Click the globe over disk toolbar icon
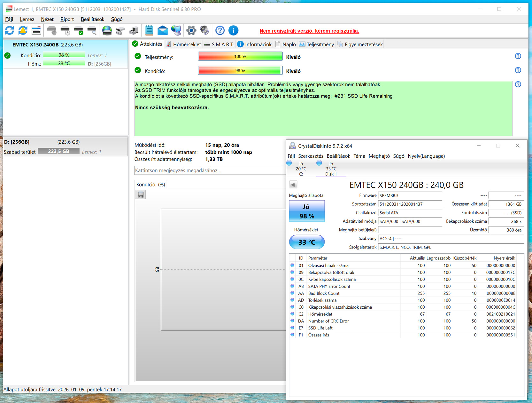 (107, 31)
